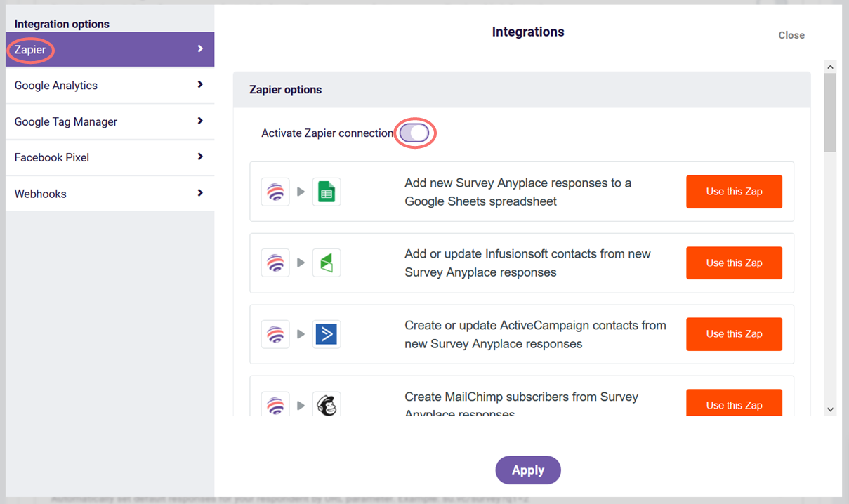849x504 pixels.
Task: Click the Integrations title text
Action: [528, 32]
